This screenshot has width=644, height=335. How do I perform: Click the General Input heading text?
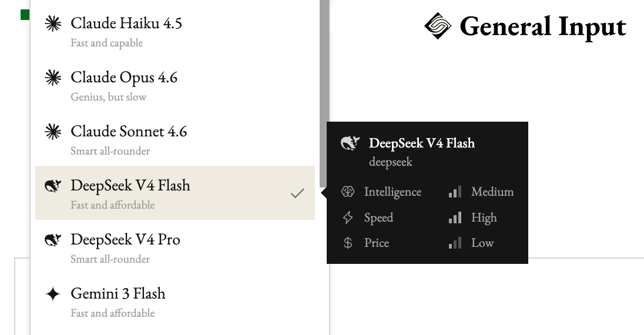543,27
